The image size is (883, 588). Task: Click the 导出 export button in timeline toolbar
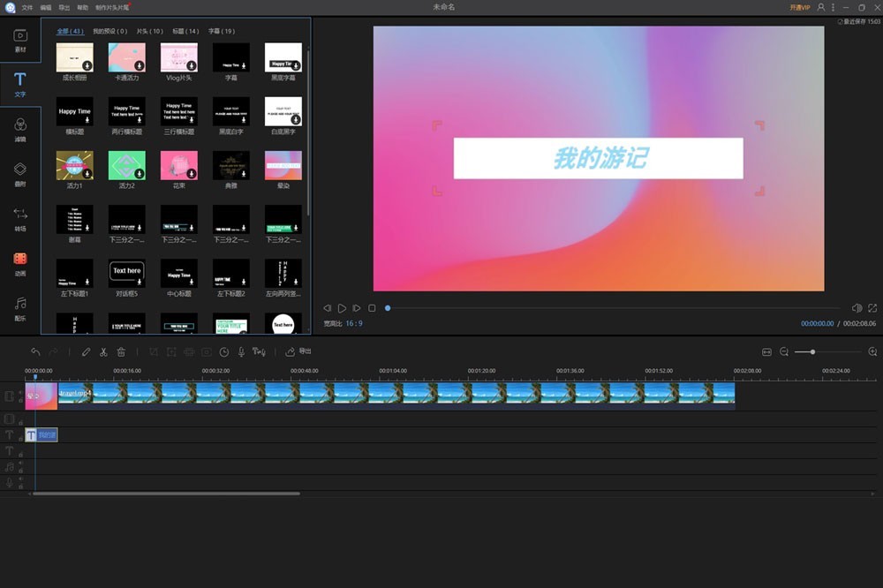pos(298,351)
